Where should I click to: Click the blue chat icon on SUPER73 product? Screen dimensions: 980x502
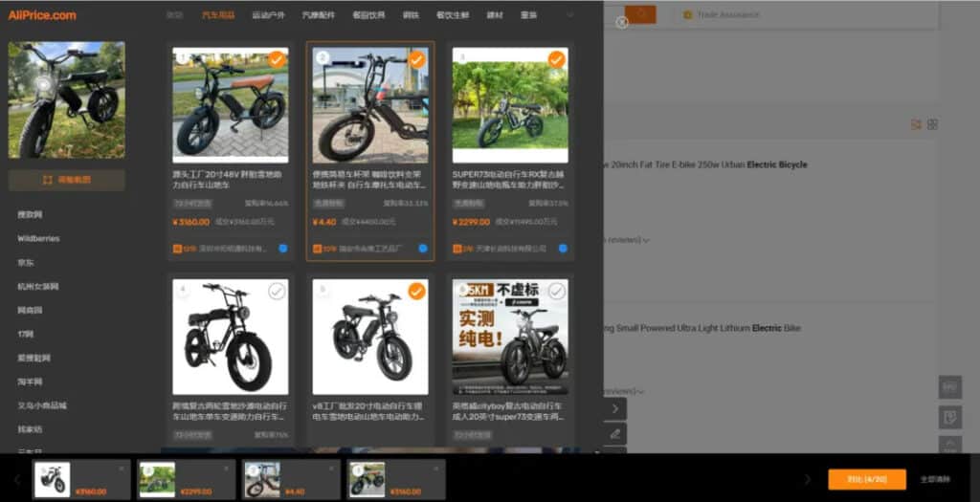tap(563, 249)
